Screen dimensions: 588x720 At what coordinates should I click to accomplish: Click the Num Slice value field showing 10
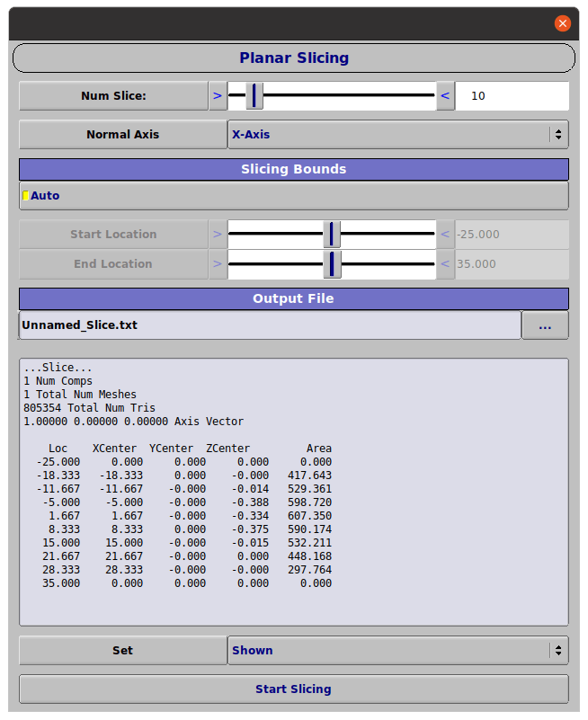pos(512,95)
